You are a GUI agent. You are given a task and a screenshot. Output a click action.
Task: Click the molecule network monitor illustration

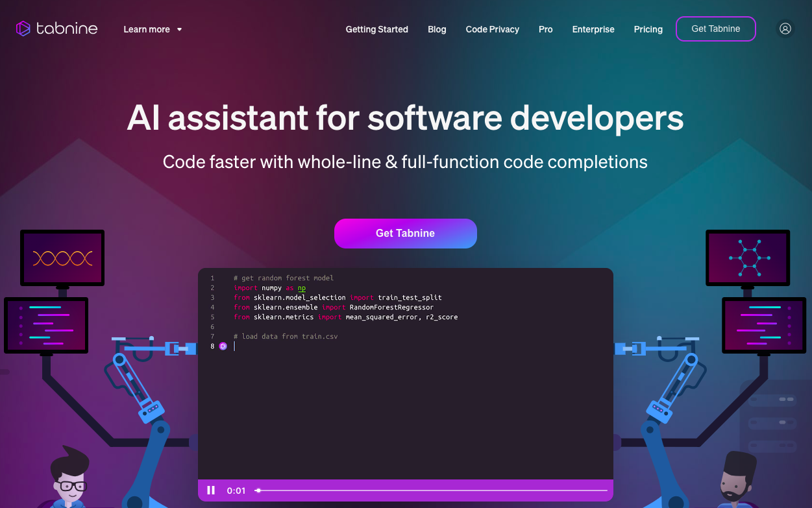pos(748,258)
